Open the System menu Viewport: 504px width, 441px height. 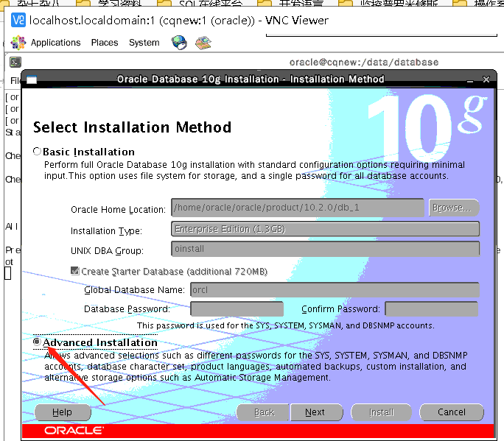pyautogui.click(x=144, y=43)
